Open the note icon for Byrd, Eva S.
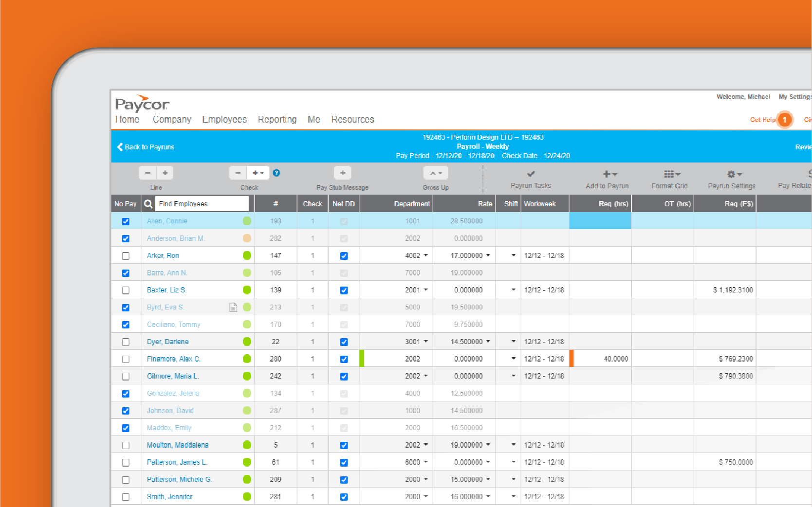Image resolution: width=812 pixels, height=507 pixels. (233, 307)
